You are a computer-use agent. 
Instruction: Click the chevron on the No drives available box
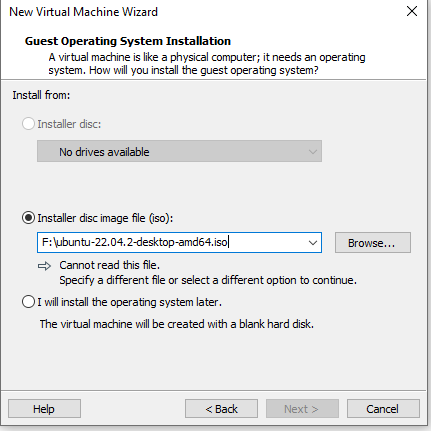[312, 152]
